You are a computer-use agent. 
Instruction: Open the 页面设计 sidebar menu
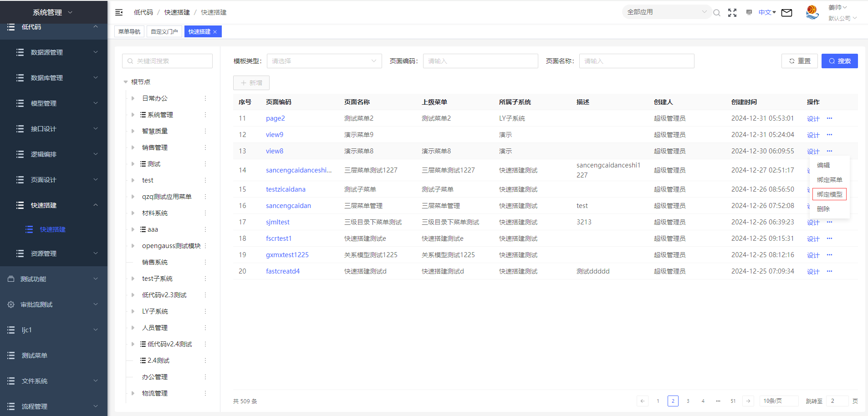tap(54, 180)
